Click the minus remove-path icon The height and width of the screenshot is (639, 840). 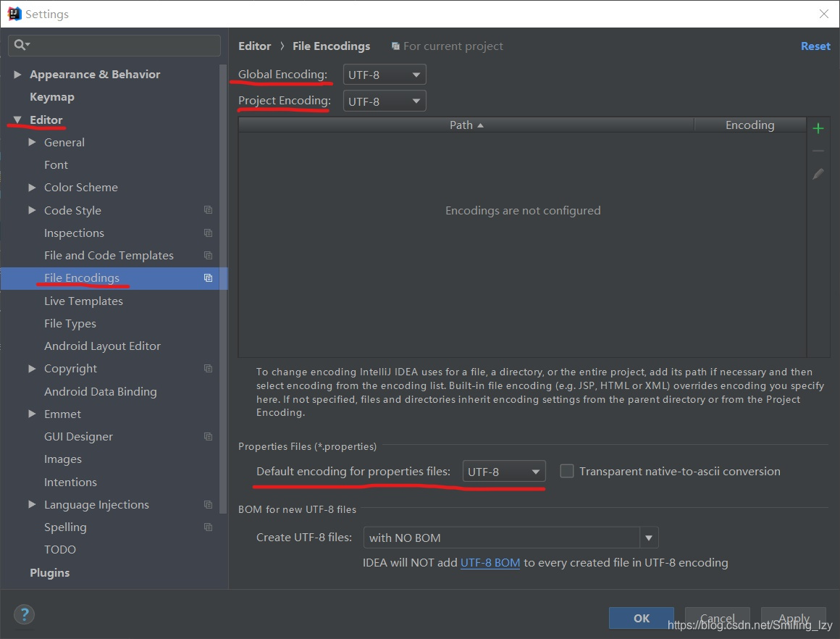tap(818, 151)
